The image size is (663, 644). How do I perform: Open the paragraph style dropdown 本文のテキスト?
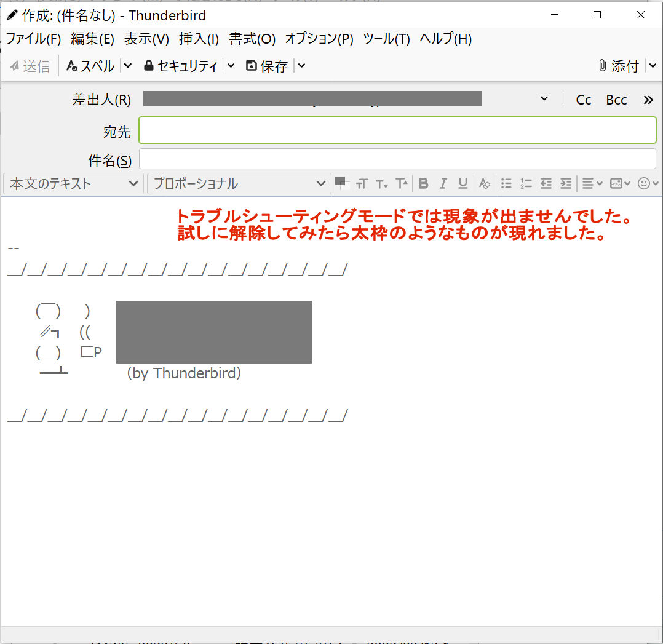pyautogui.click(x=73, y=183)
